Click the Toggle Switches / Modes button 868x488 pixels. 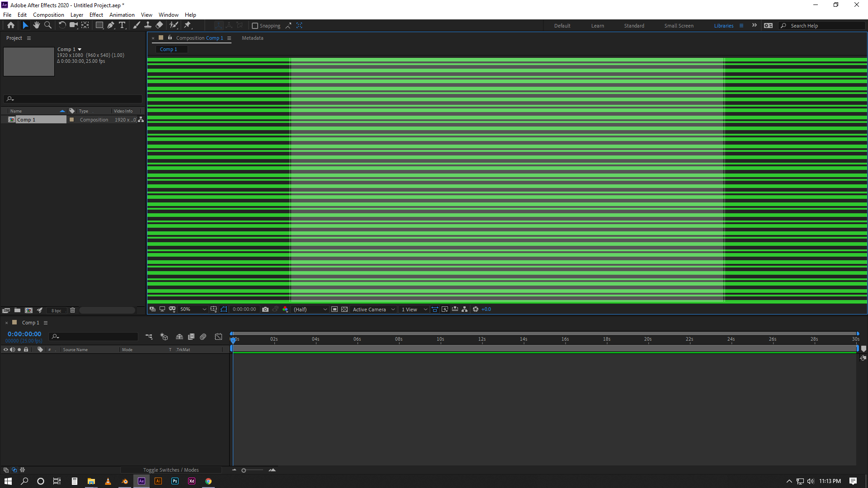click(x=170, y=470)
